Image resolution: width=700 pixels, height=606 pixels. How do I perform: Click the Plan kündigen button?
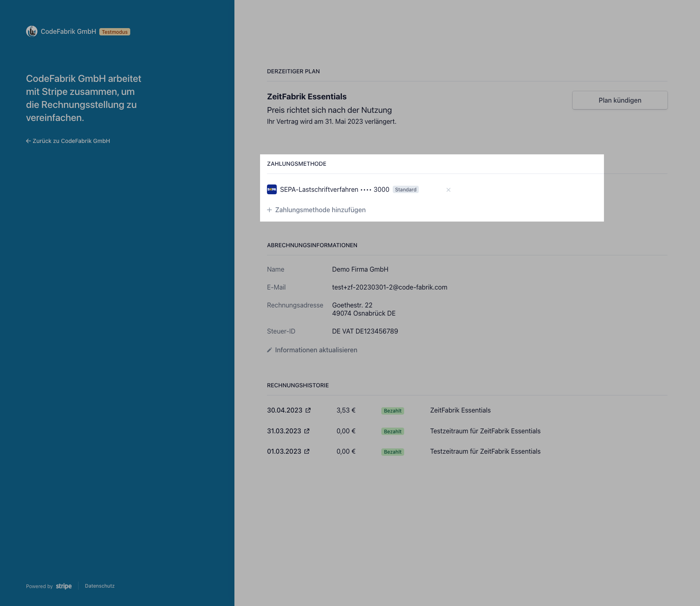tap(620, 100)
